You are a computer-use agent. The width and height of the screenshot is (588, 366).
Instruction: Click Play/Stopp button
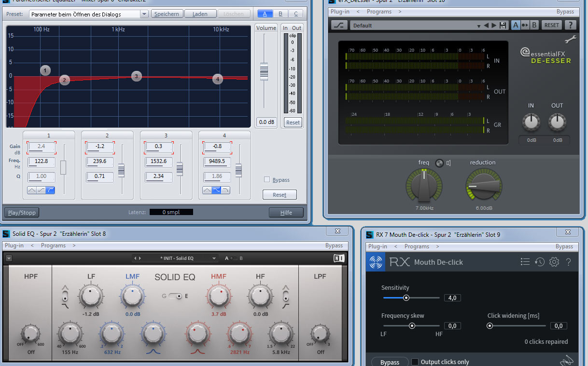[x=22, y=212]
